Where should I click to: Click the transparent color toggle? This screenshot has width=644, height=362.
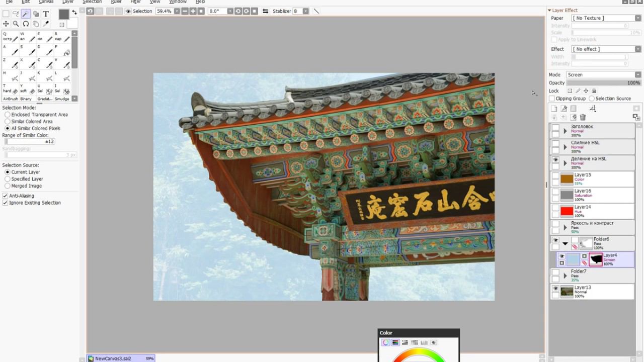62,25
